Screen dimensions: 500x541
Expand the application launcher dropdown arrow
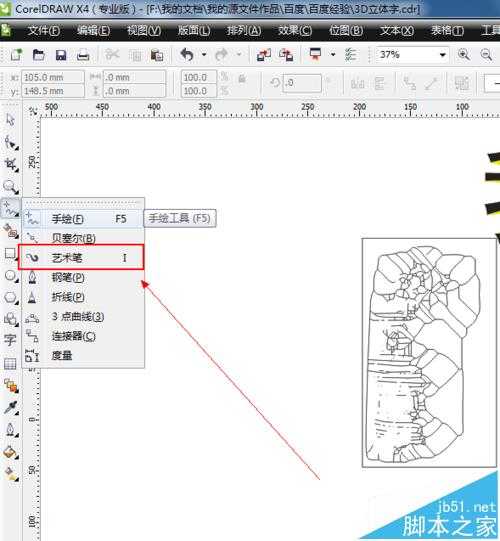(333, 55)
